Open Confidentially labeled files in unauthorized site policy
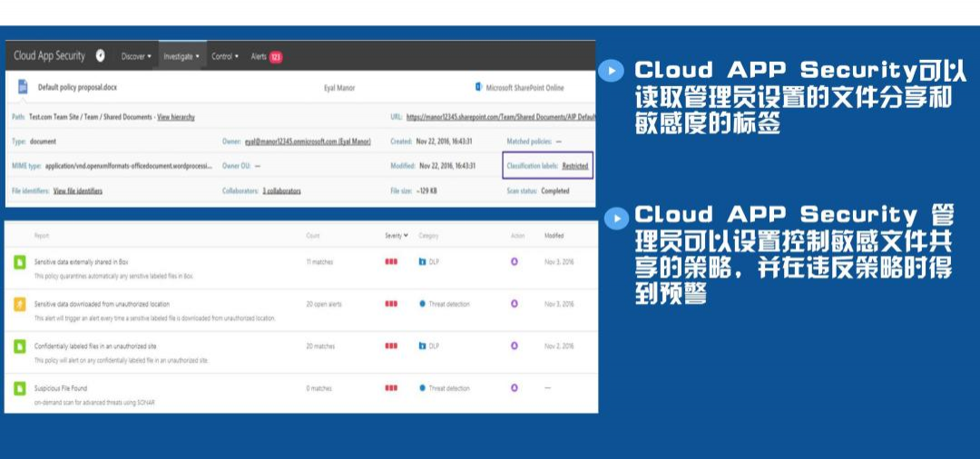 tap(95, 346)
